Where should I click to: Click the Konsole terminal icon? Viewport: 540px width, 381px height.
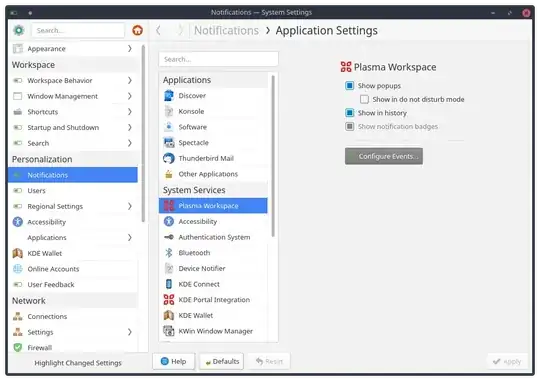point(169,111)
